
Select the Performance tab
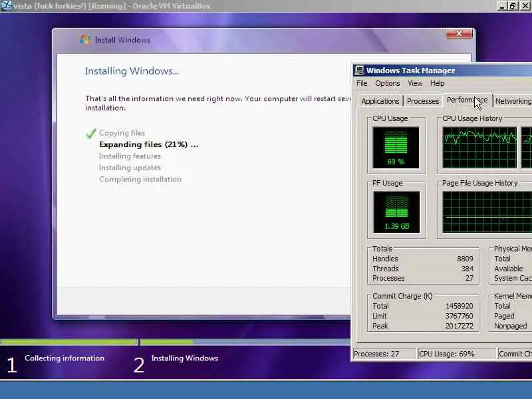467,100
